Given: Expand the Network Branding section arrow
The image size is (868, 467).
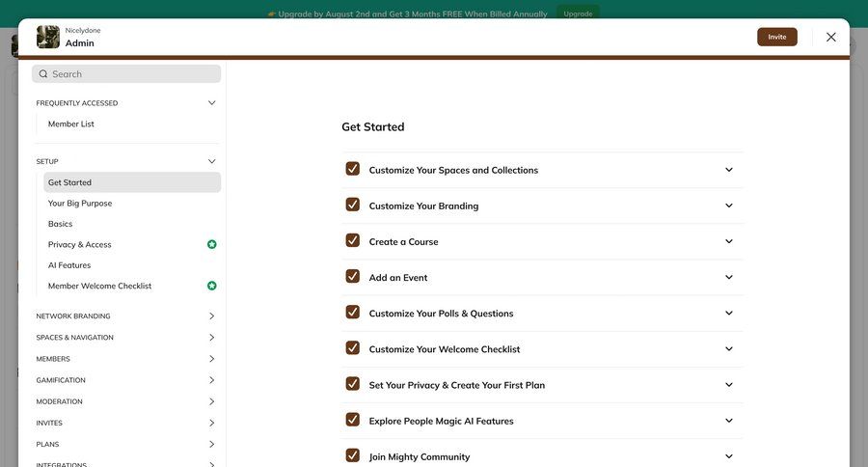Looking at the screenshot, I should pos(212,316).
